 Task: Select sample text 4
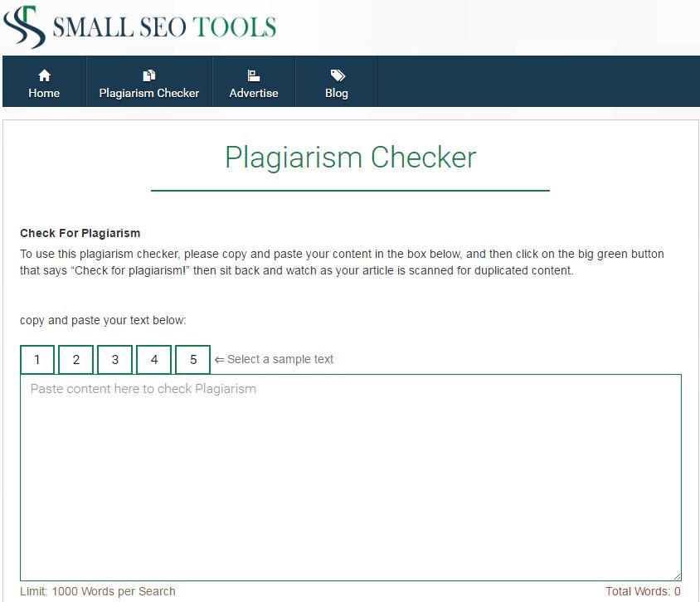pos(153,359)
